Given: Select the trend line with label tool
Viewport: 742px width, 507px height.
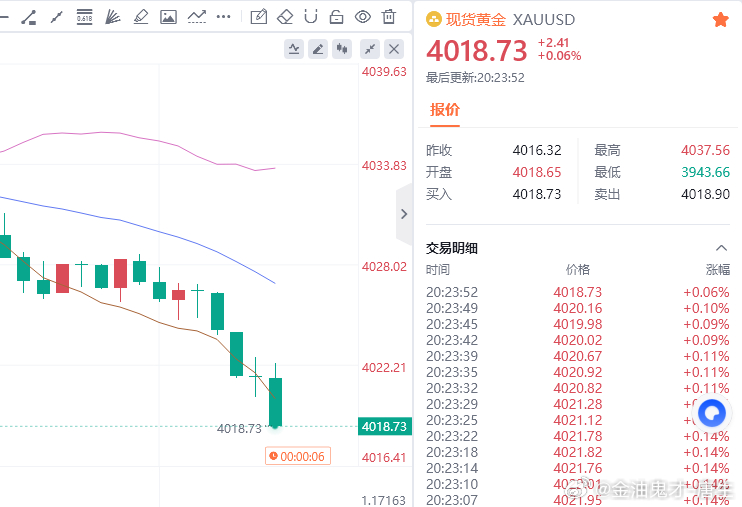Looking at the screenshot, I should pyautogui.click(x=29, y=17).
